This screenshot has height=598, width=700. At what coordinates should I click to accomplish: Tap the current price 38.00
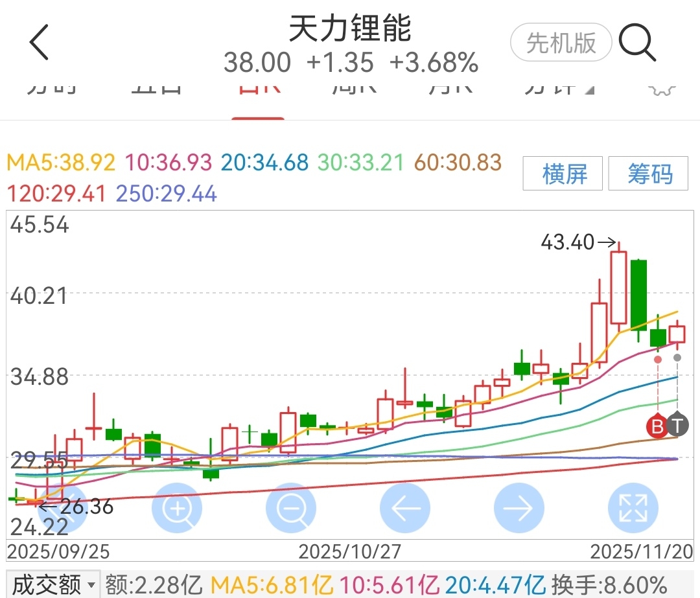tap(257, 62)
